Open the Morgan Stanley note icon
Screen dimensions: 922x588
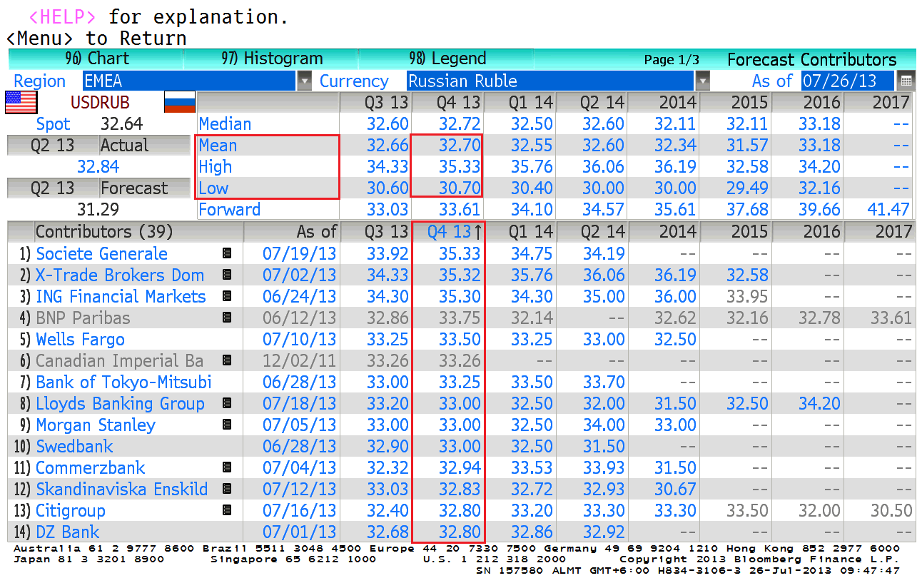(x=227, y=425)
